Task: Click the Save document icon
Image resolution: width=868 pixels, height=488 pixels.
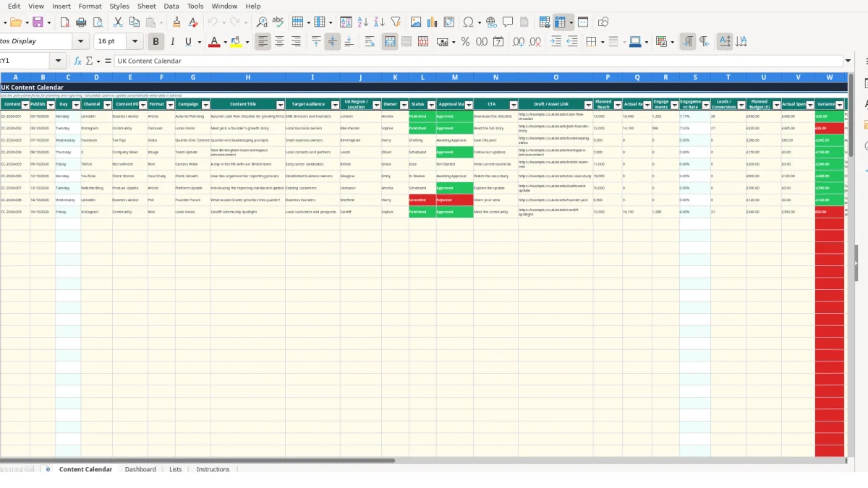Action: coord(38,22)
